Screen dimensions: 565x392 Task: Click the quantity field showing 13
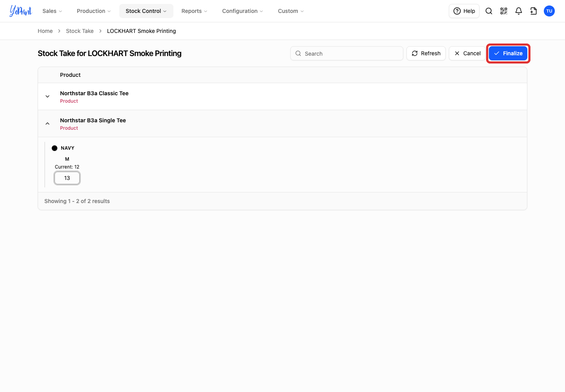tap(67, 178)
